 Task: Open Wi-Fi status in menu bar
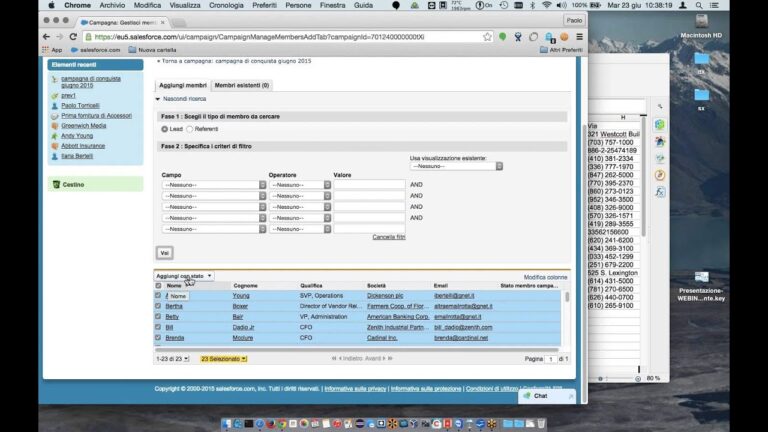click(547, 5)
